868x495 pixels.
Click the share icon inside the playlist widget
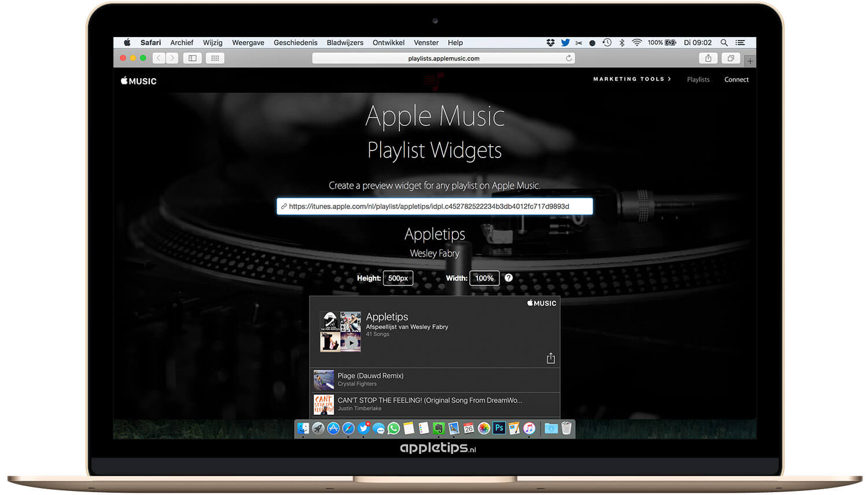point(550,358)
